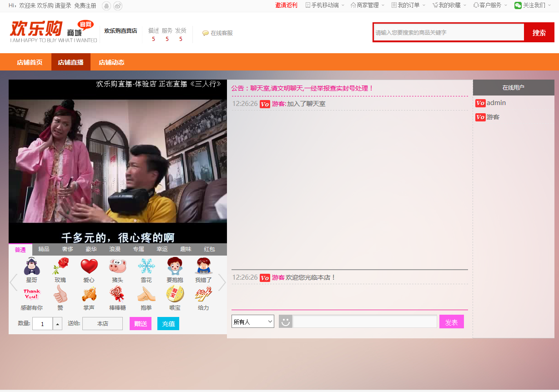This screenshot has width=559, height=392.
Task: Open the emoji smiley picker in chat
Action: [x=286, y=322]
